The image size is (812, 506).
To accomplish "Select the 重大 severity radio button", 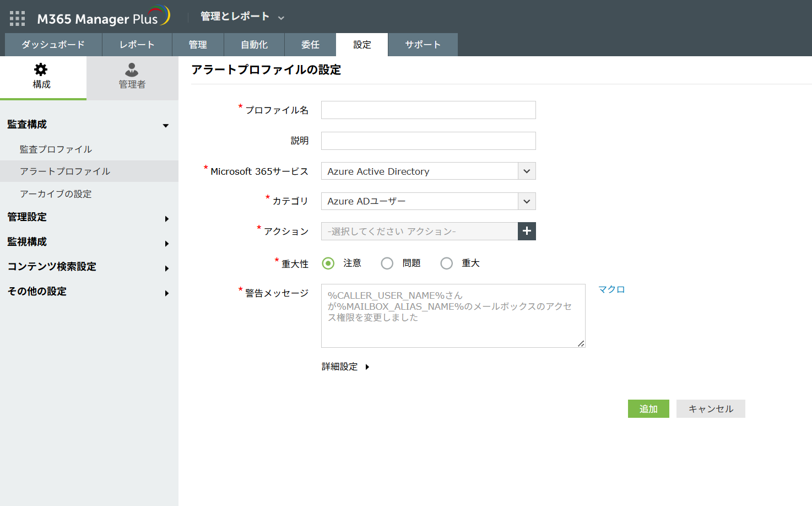I will click(447, 263).
